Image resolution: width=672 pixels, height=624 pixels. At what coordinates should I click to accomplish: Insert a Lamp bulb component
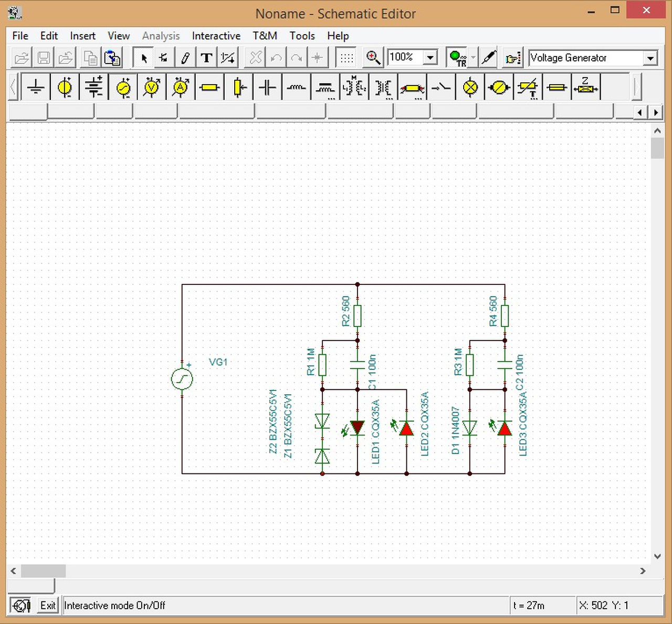coord(470,87)
